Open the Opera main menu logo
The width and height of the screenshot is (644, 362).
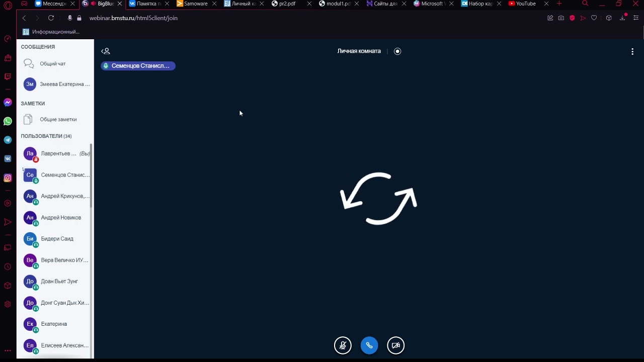pyautogui.click(x=8, y=6)
